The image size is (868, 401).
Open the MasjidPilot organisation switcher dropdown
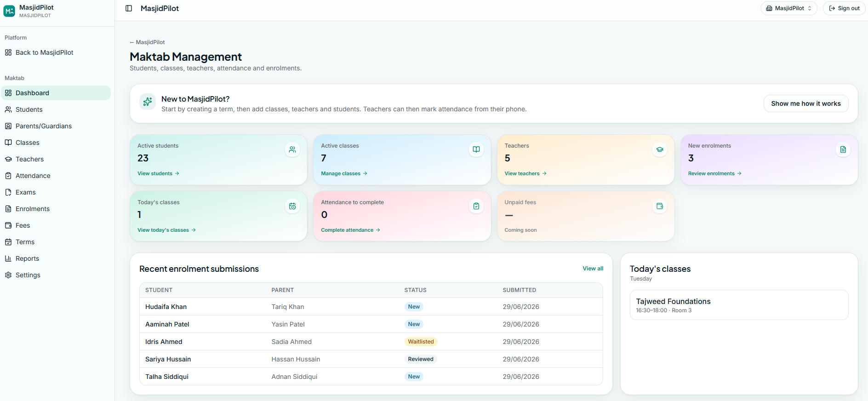pos(789,8)
